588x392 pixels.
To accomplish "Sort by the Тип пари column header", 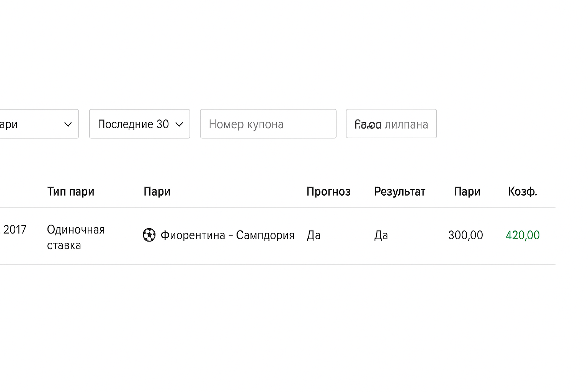I will click(x=71, y=191).
